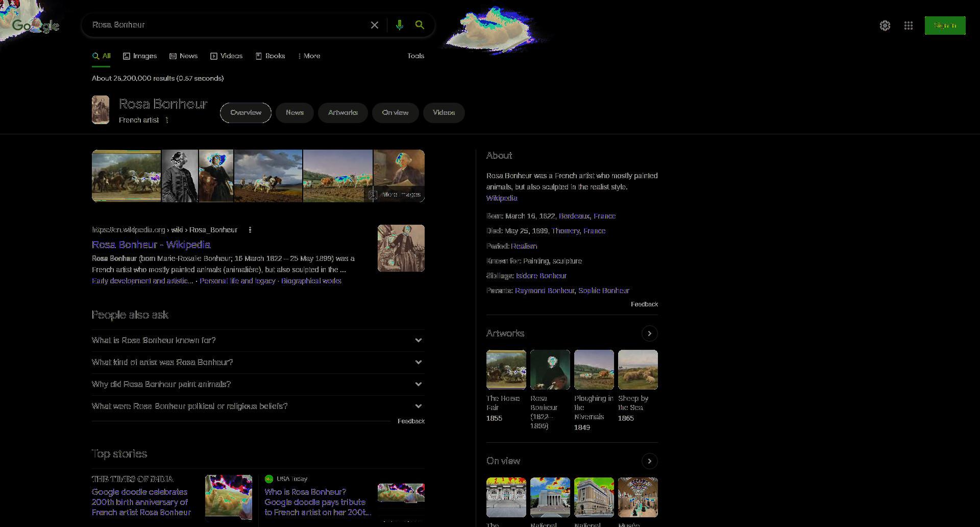Open Isidore Bonheur sibling link
The width and height of the screenshot is (980, 527).
pyautogui.click(x=541, y=276)
